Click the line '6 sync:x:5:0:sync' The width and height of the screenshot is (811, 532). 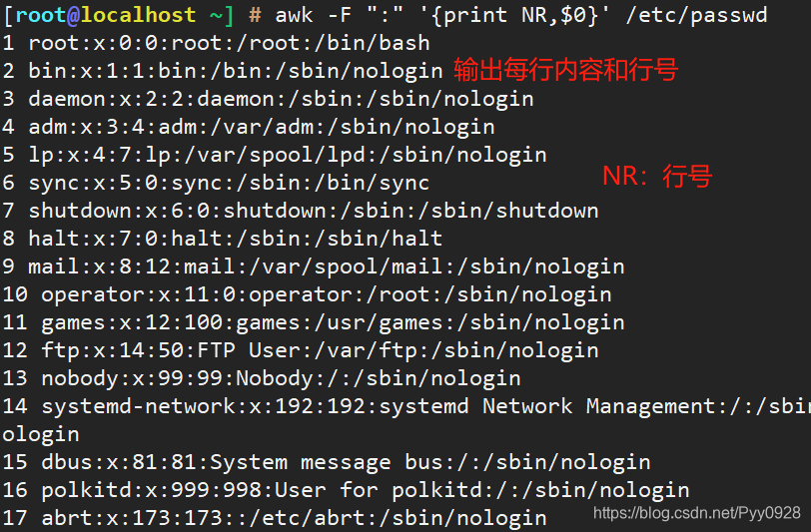coord(216,183)
